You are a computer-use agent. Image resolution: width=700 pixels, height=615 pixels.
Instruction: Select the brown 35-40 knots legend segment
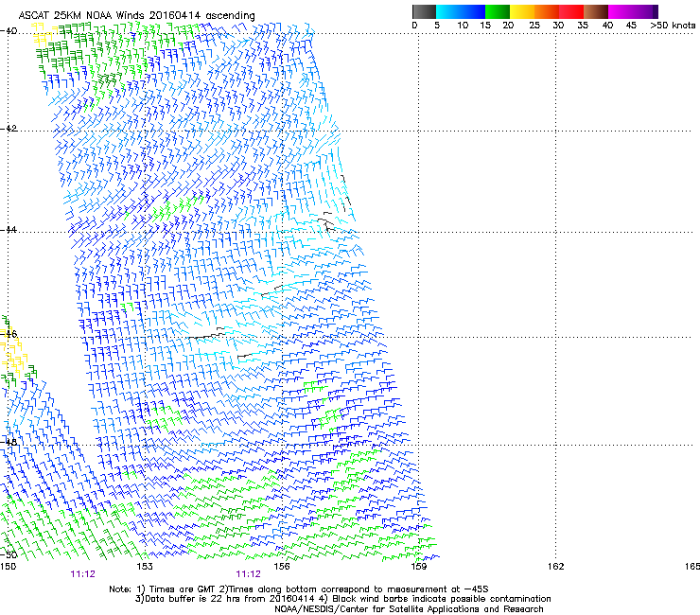point(596,11)
